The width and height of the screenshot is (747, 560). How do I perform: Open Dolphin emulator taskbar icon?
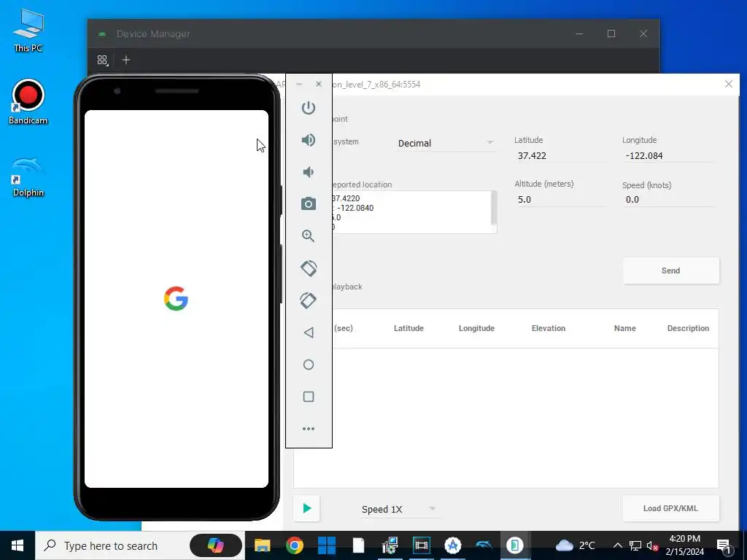[484, 545]
